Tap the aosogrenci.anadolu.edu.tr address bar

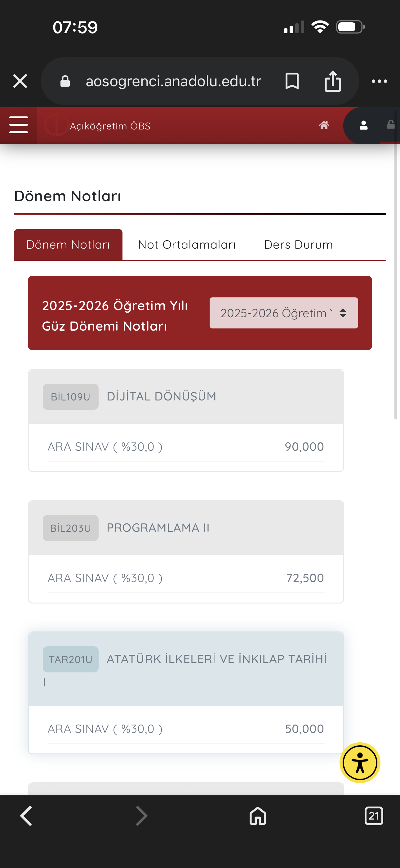tap(173, 81)
